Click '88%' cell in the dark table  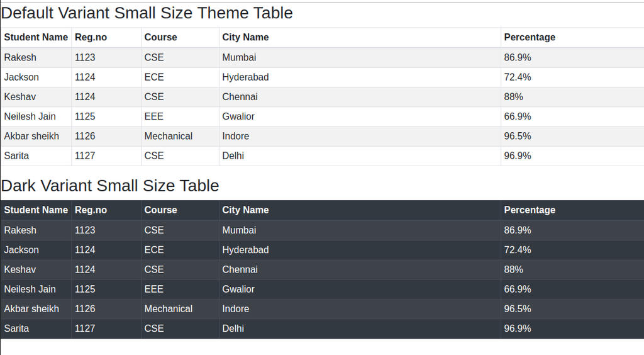click(x=513, y=269)
